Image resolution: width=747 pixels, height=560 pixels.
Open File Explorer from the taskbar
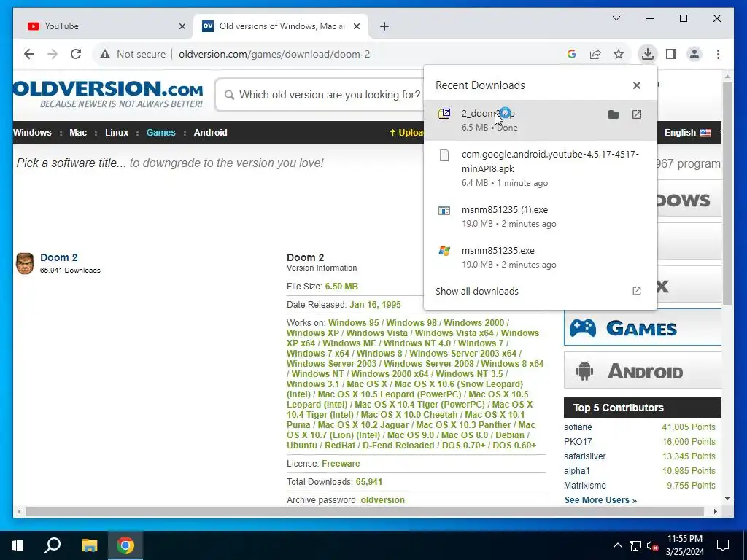pos(89,545)
